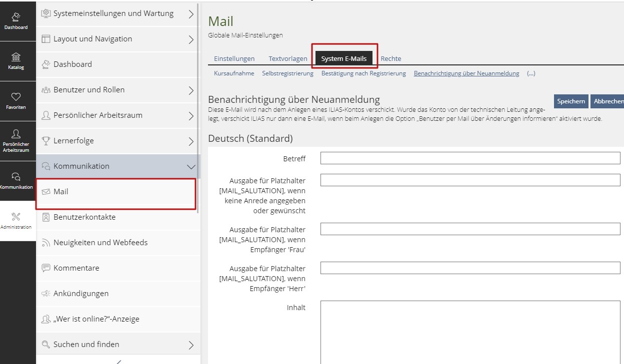624x364 pixels.
Task: Open Ankündigungen administration entry
Action: coord(81,294)
